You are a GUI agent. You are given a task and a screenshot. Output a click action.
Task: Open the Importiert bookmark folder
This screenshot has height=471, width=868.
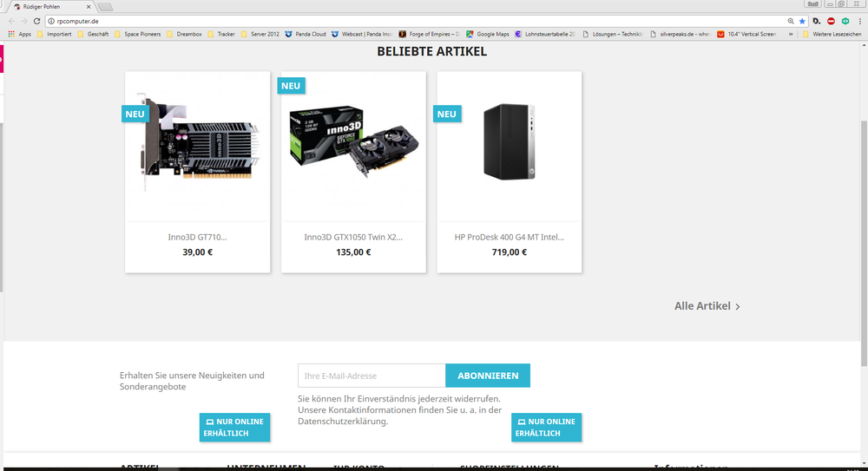(x=54, y=34)
